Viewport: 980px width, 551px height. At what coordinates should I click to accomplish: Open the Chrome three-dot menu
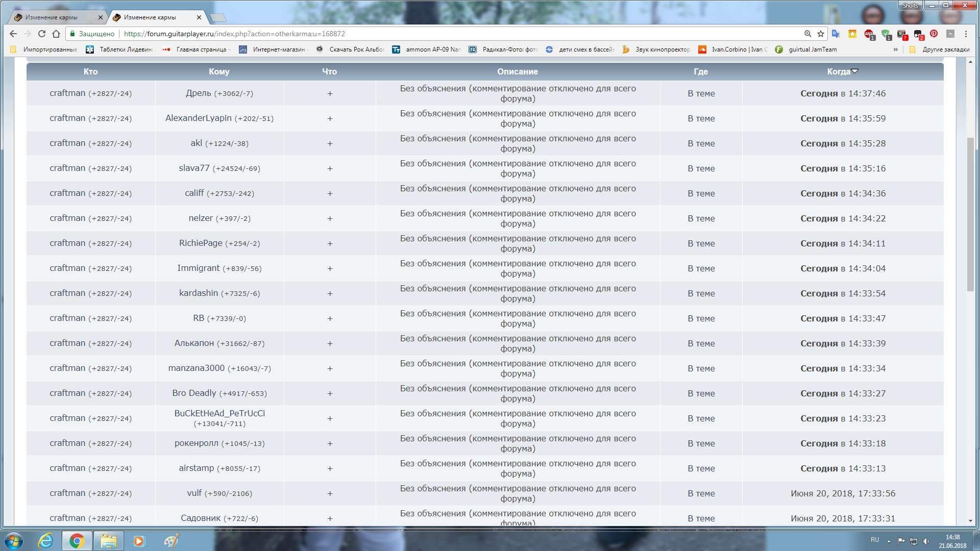(966, 34)
